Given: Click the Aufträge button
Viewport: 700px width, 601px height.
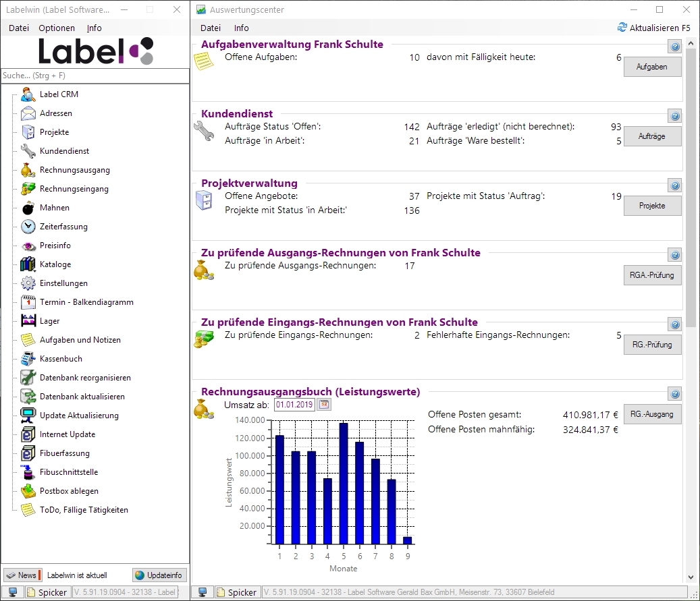Looking at the screenshot, I should (x=652, y=136).
